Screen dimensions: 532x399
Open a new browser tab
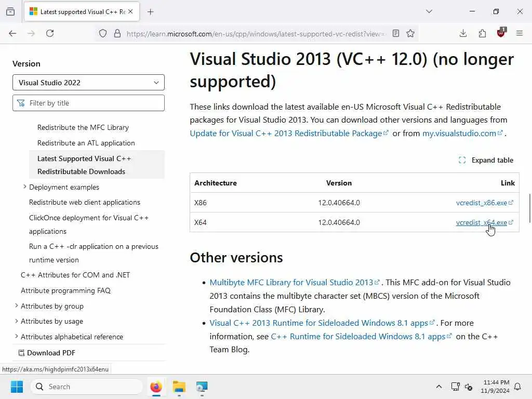(x=151, y=12)
